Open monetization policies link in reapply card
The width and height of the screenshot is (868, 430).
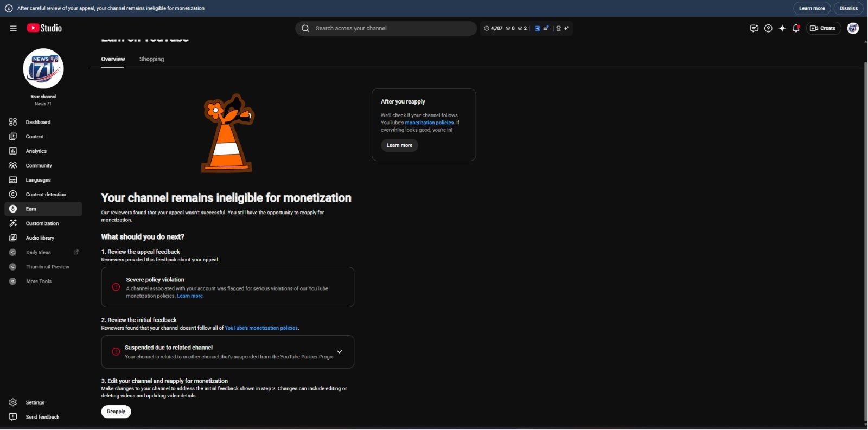click(x=429, y=123)
